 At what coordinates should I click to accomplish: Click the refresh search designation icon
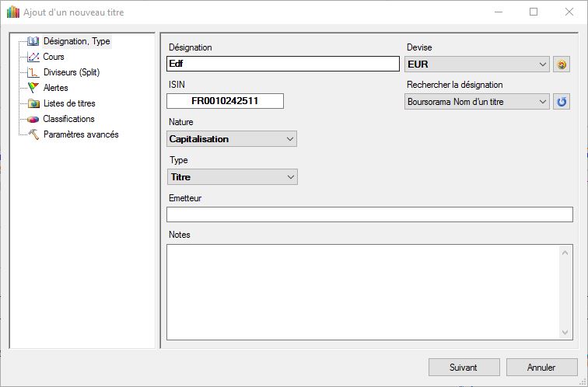[561, 102]
